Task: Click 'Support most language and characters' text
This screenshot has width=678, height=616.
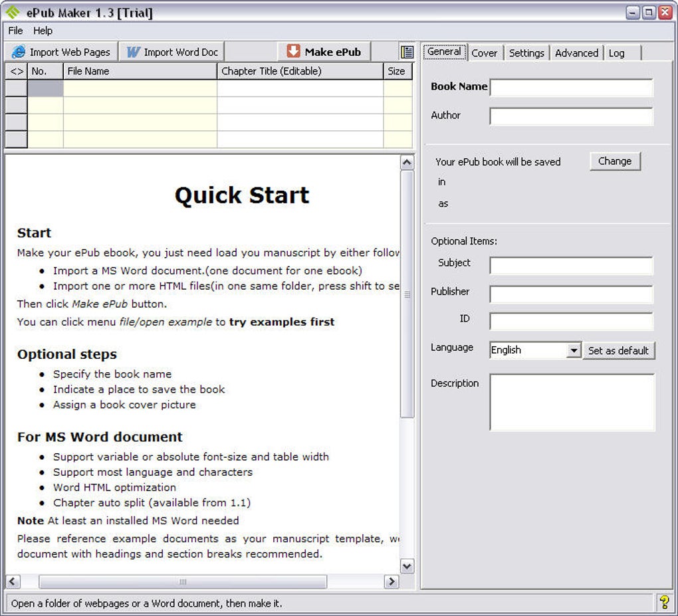Action: (x=153, y=472)
